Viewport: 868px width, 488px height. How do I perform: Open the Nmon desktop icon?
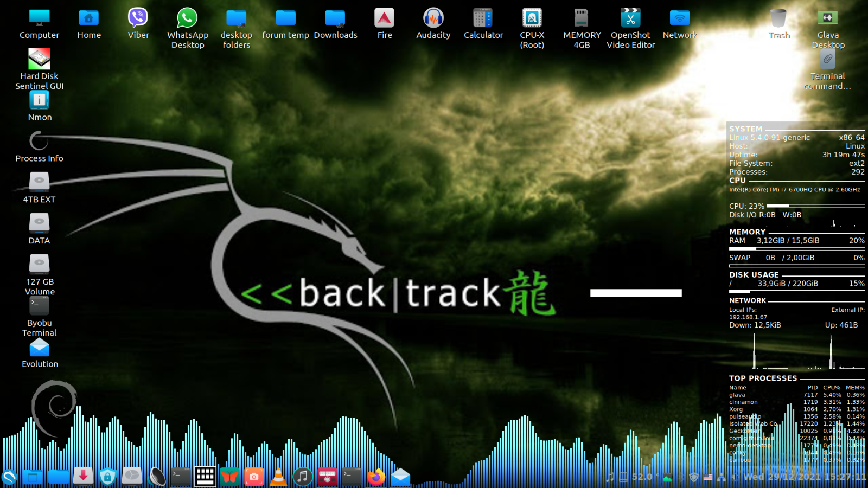click(x=39, y=106)
